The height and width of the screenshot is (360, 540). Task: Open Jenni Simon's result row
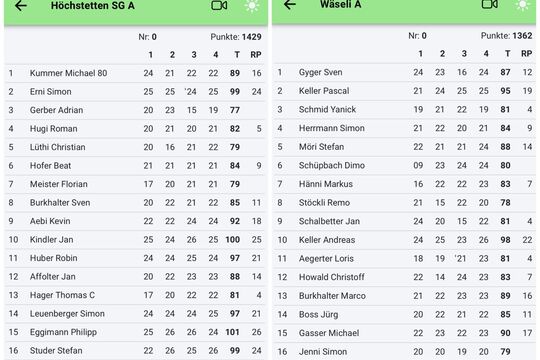coord(404,352)
